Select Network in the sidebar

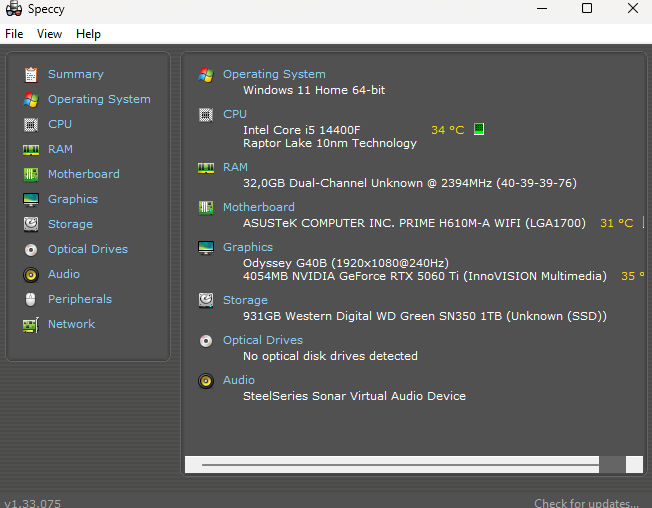(71, 324)
